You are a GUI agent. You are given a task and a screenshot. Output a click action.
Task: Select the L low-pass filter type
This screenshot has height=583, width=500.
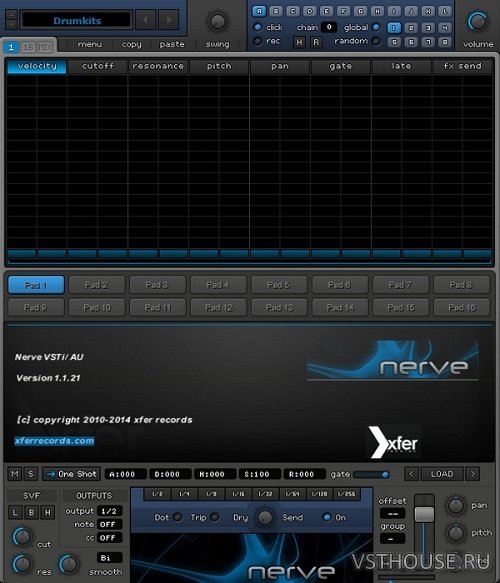coord(15,513)
